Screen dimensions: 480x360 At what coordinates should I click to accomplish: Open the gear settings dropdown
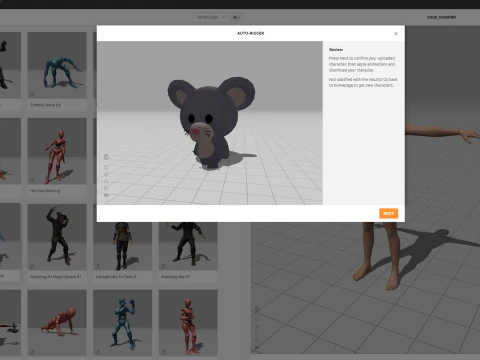pyautogui.click(x=236, y=17)
